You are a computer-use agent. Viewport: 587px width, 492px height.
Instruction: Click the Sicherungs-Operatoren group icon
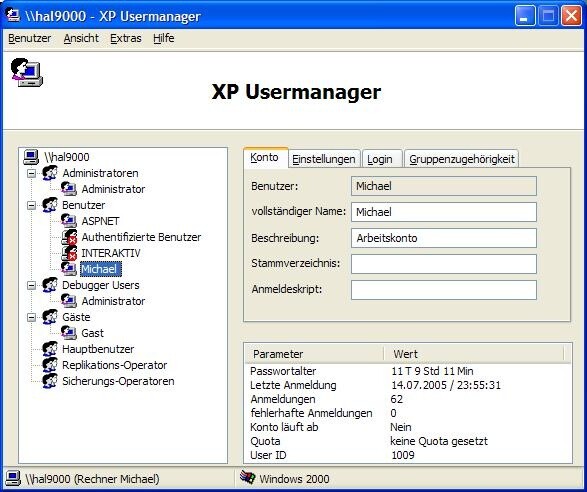50,381
